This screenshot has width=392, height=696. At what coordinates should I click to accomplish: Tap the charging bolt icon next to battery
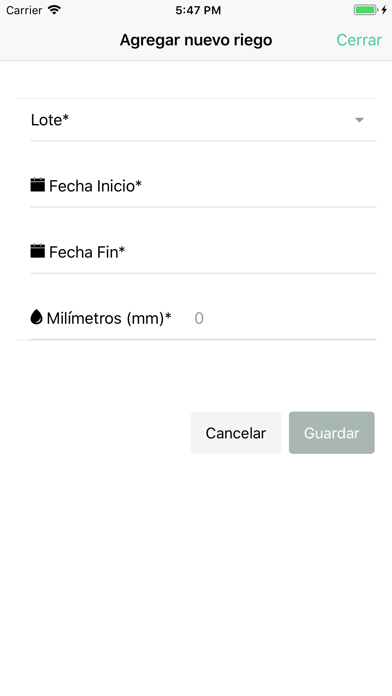tap(384, 10)
